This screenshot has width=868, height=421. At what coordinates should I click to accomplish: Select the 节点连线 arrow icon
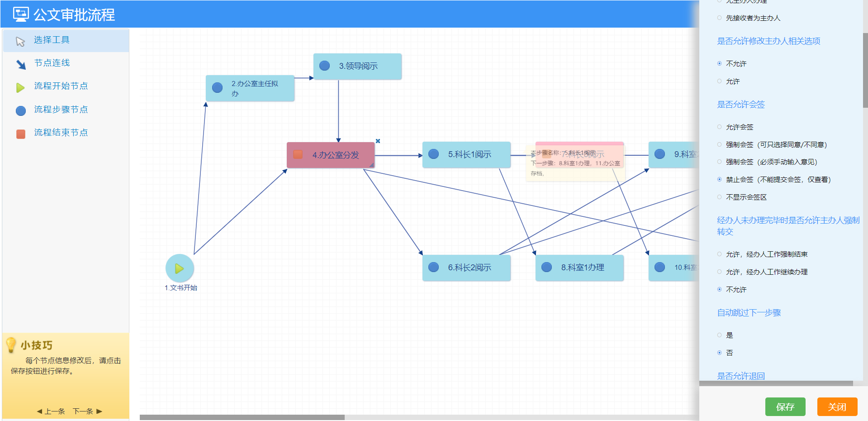[x=21, y=64]
